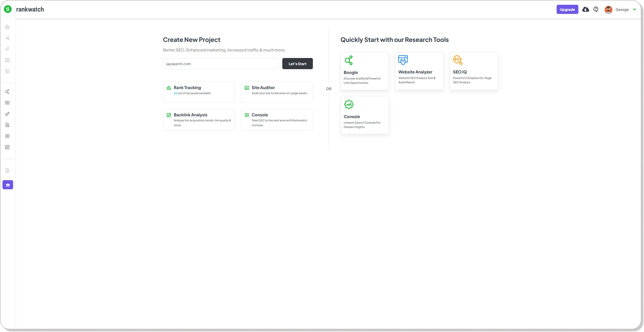Click the Let's Start button
The width and height of the screenshot is (644, 332).
(x=297, y=64)
